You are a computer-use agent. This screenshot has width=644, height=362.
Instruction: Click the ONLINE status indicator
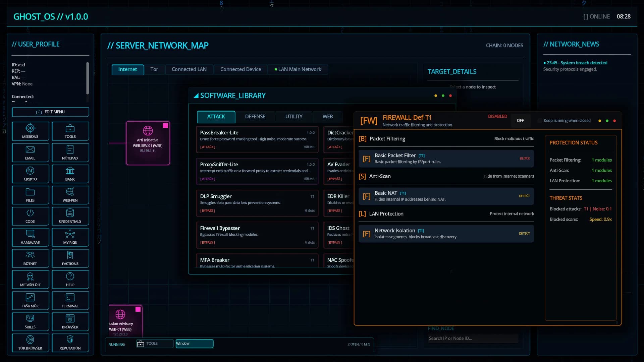click(596, 17)
